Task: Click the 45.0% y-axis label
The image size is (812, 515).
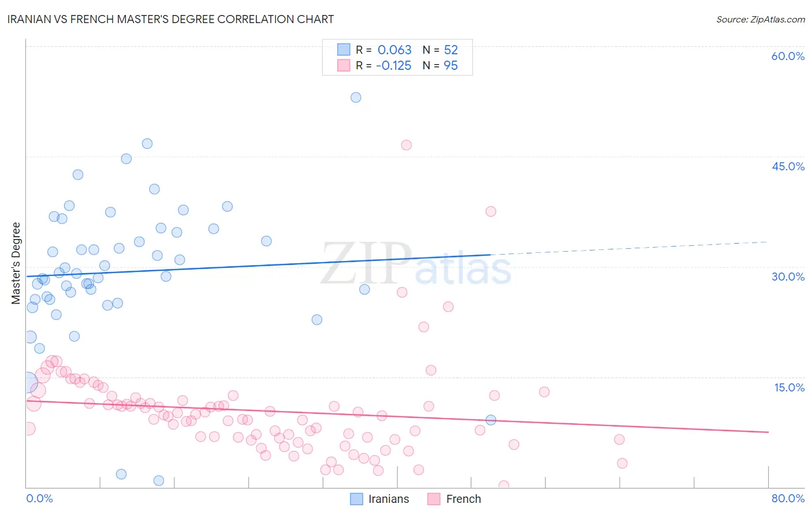Action: tap(788, 166)
